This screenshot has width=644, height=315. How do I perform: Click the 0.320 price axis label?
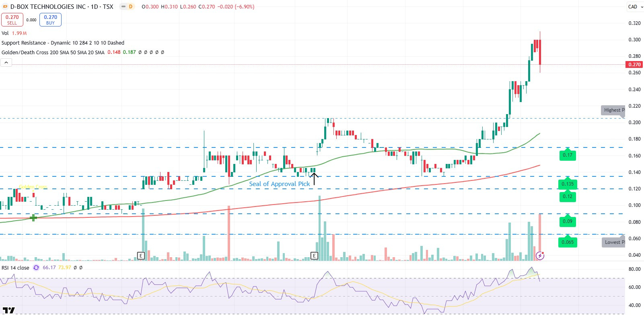coord(634,23)
